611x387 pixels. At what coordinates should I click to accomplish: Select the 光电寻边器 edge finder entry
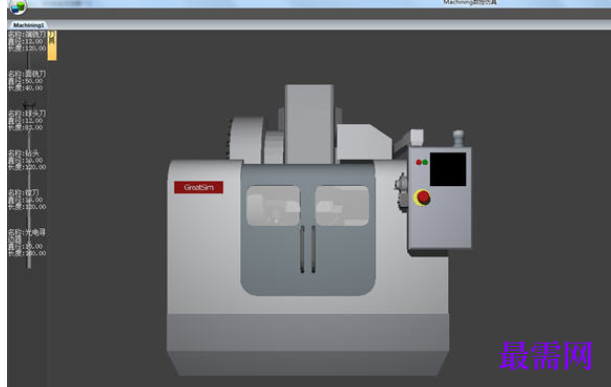click(27, 242)
